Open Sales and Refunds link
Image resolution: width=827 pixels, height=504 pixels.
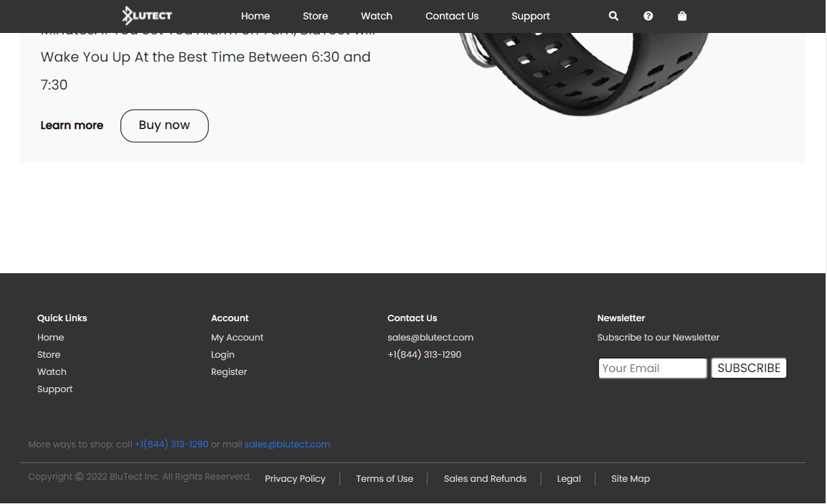point(485,479)
